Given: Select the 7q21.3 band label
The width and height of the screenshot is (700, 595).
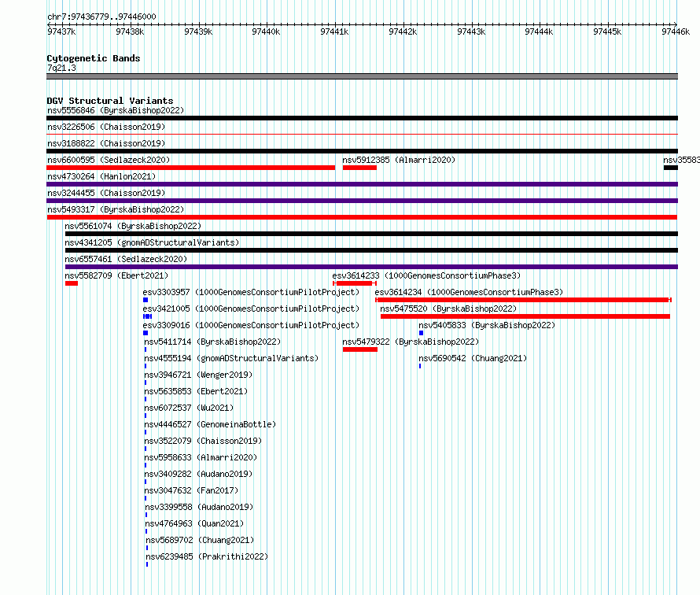Looking at the screenshot, I should (x=61, y=68).
